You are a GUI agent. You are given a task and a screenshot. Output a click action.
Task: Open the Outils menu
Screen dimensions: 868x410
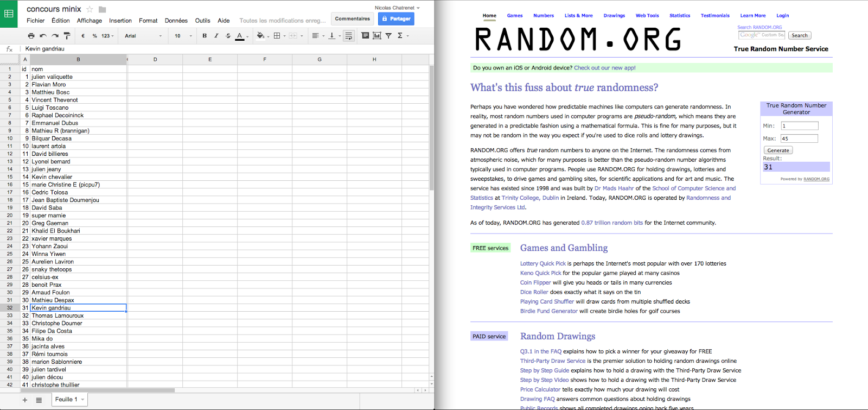[x=202, y=21]
